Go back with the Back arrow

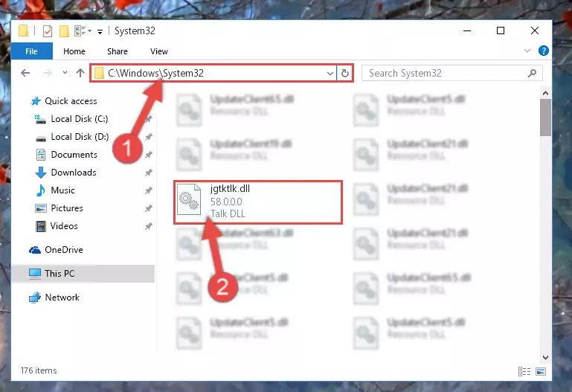pos(25,73)
